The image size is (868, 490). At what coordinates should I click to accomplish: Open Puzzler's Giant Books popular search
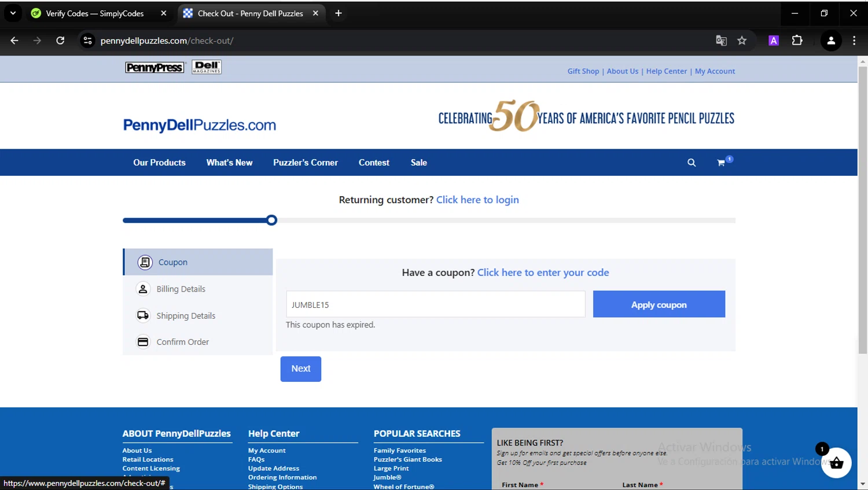408,459
